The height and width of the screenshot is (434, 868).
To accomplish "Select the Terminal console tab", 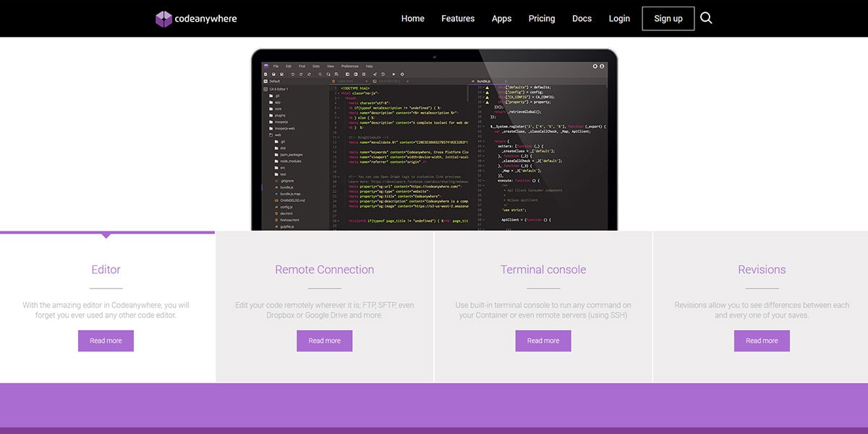I will click(x=542, y=270).
